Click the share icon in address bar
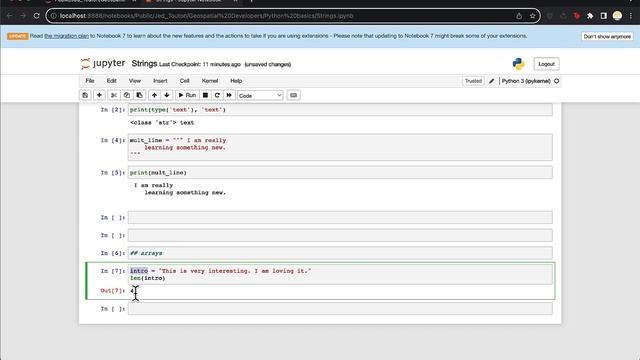 click(x=519, y=16)
